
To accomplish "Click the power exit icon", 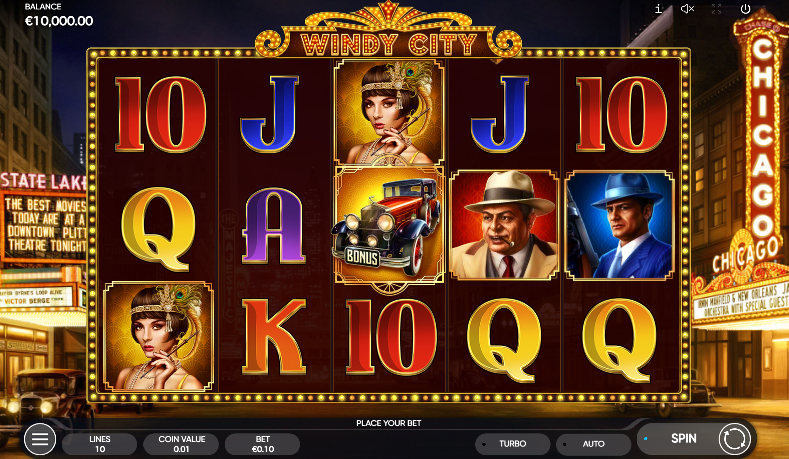I will pos(745,9).
